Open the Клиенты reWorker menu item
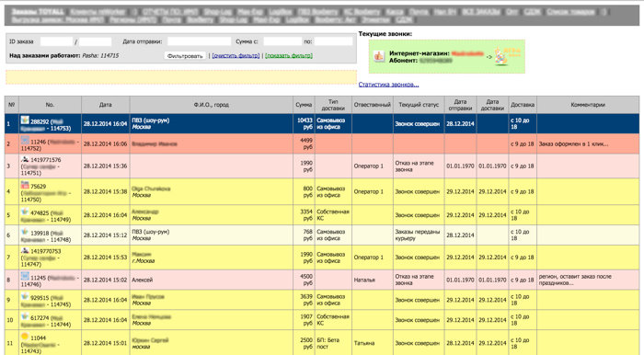This screenshot has height=355, width=644. point(98,11)
